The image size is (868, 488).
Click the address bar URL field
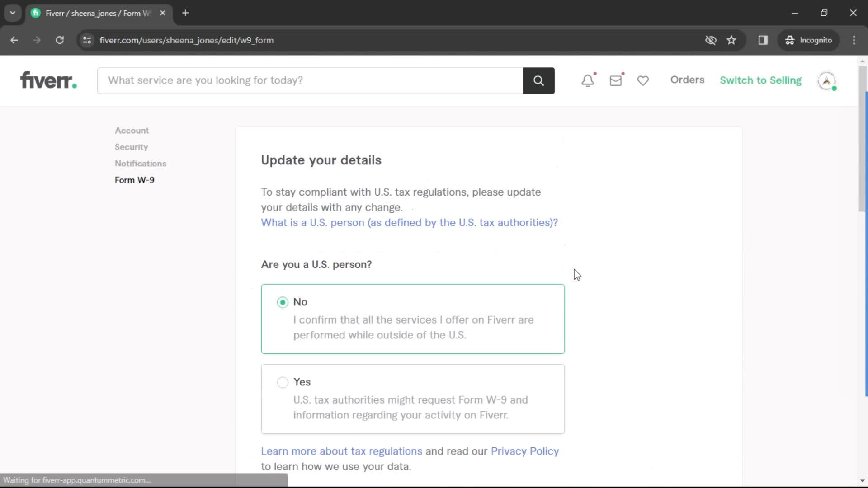[187, 40]
